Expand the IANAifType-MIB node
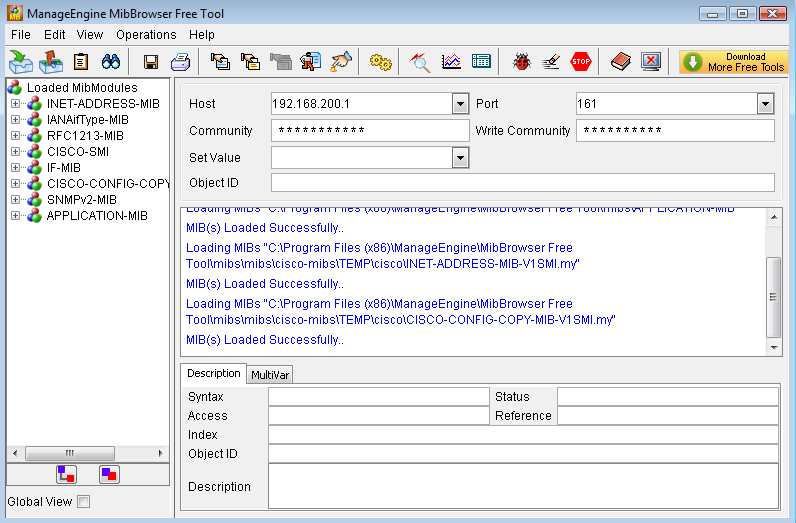The width and height of the screenshot is (796, 523). pos(15,119)
